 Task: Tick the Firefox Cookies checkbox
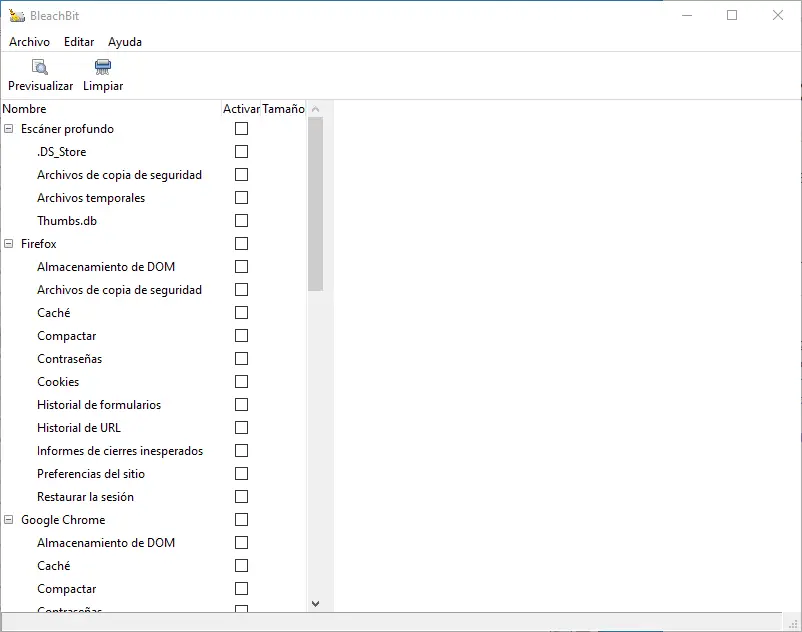click(241, 382)
